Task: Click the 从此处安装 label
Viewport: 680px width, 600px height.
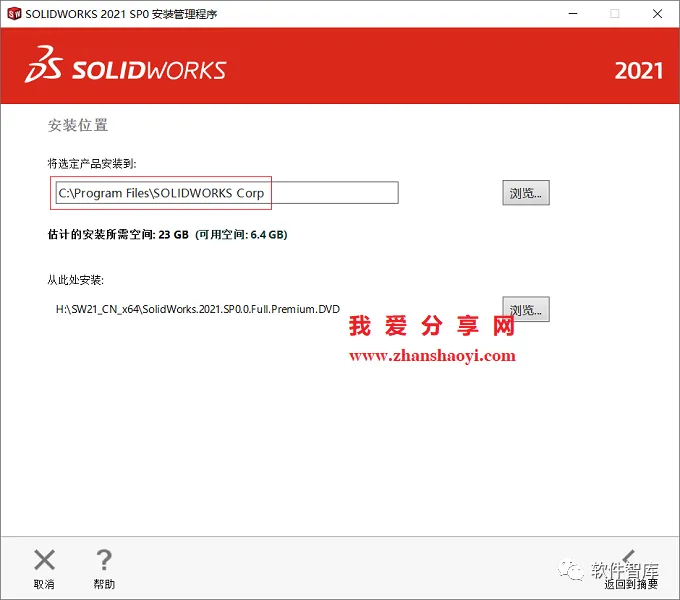Action: pyautogui.click(x=76, y=280)
